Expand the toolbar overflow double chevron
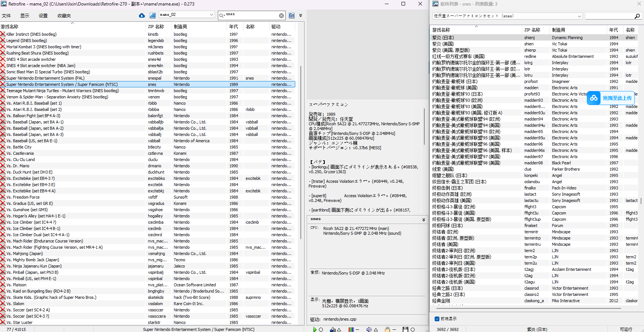Image resolution: width=644 pixels, height=332 pixels. (300, 15)
